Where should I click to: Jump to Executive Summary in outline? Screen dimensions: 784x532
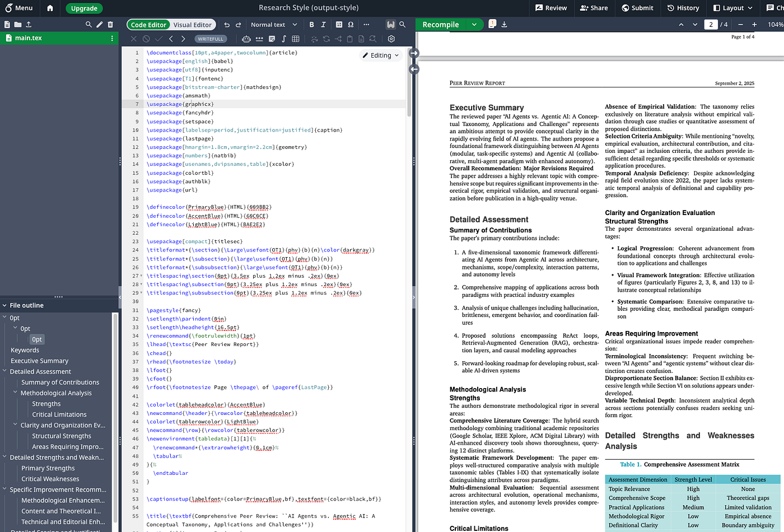coord(39,361)
